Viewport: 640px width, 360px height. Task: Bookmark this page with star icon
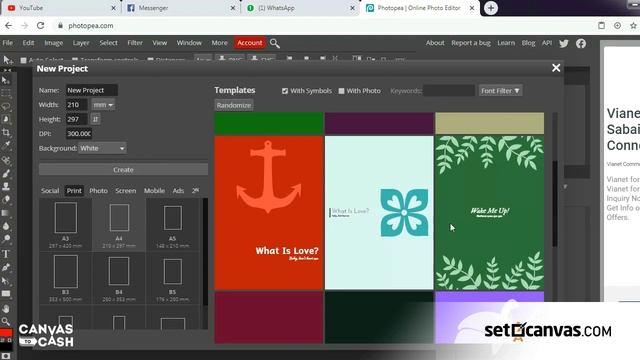633,25
